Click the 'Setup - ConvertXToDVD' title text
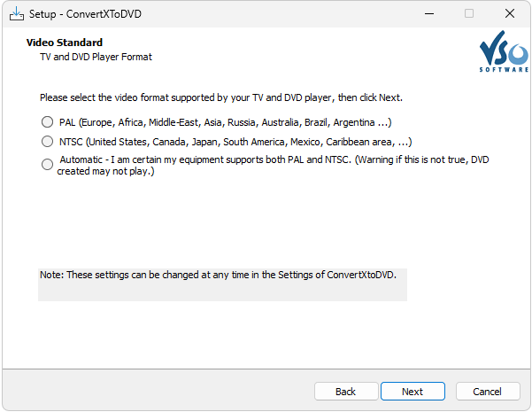The image size is (532, 412). (x=84, y=13)
